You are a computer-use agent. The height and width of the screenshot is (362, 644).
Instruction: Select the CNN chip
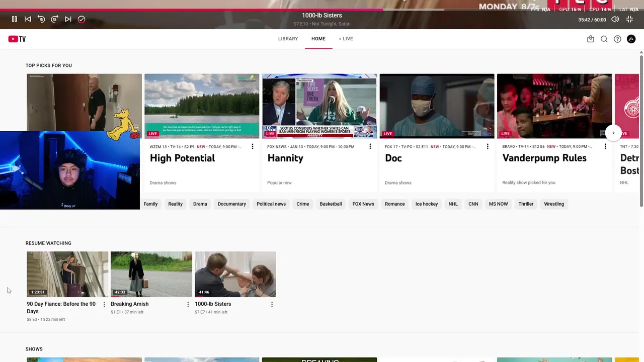click(473, 204)
